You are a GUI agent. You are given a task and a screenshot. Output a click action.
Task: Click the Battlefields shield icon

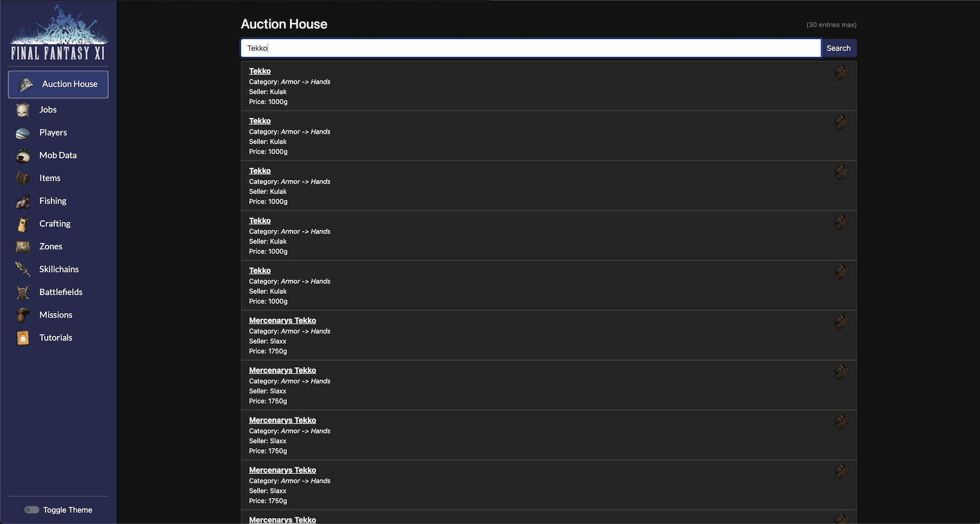(23, 292)
